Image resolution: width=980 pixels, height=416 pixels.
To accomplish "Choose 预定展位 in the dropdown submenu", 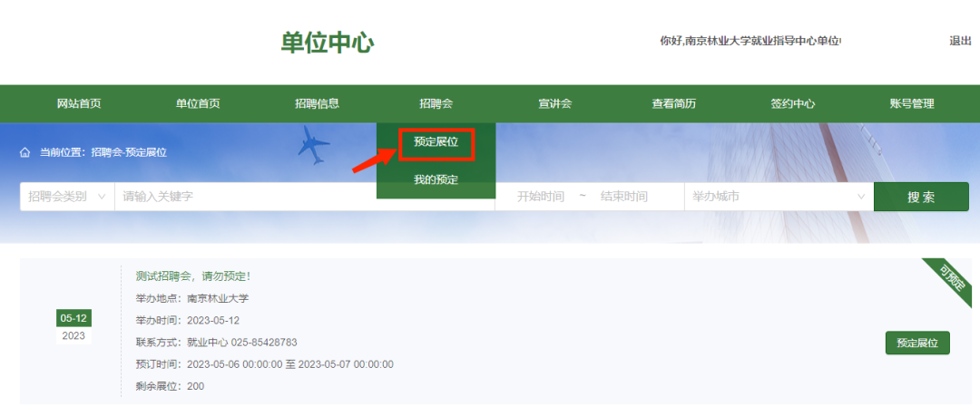I will (436, 142).
